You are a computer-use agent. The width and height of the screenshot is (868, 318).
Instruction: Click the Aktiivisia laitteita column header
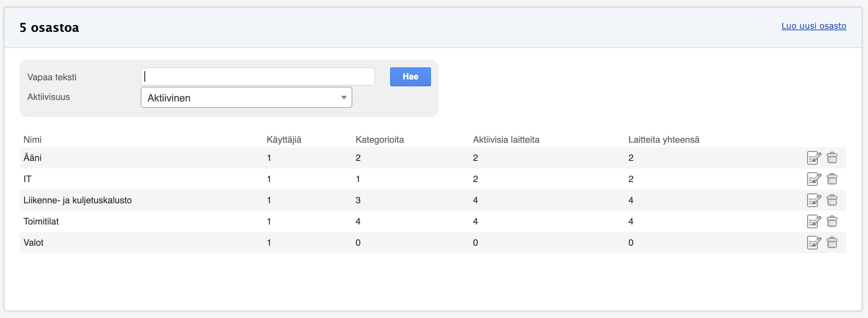point(506,140)
